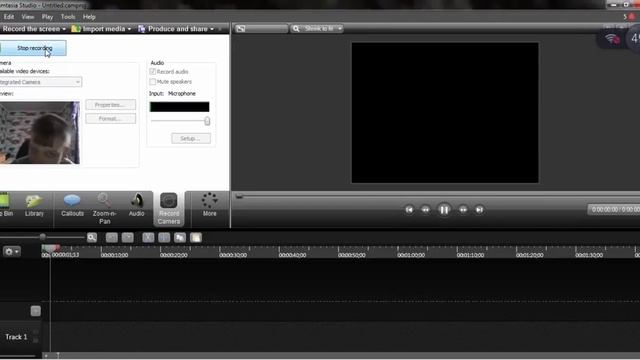
Task: Click the Track 1 label
Action: tap(16, 337)
